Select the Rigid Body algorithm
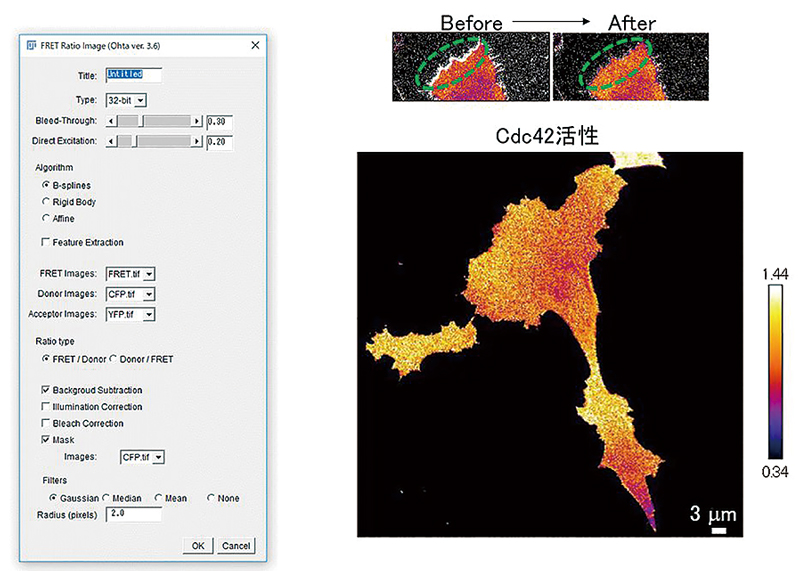Screen dimensions: 800x571 click(45, 202)
